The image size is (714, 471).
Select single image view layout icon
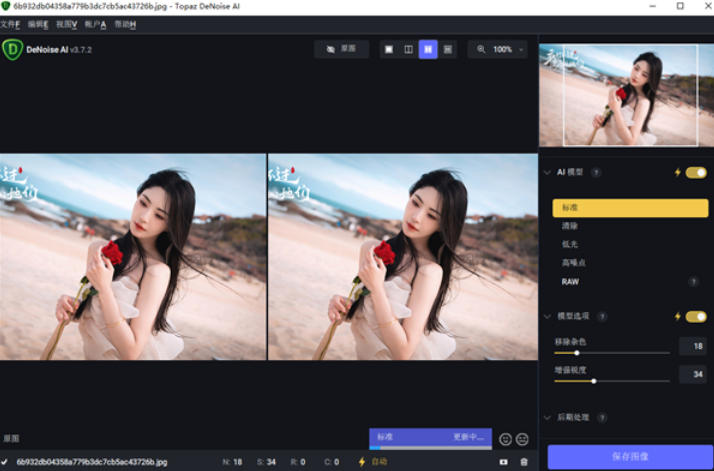[x=389, y=49]
